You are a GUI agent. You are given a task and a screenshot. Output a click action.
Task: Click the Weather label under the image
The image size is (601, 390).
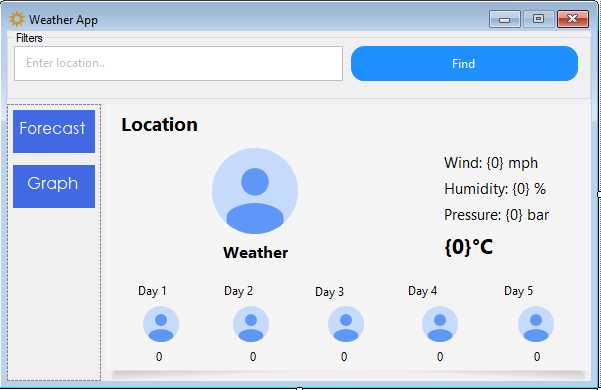pyautogui.click(x=255, y=253)
